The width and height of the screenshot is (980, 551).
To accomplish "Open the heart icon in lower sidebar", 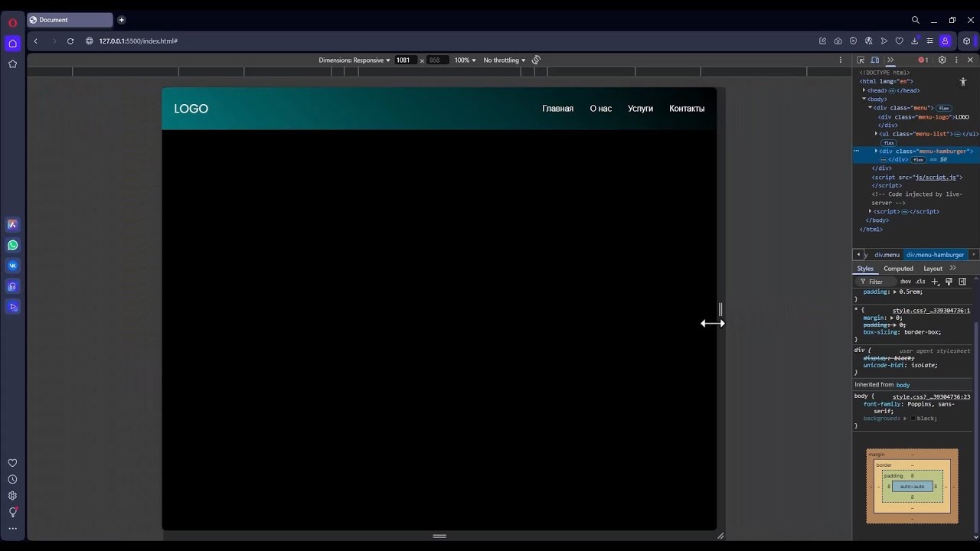I will click(x=12, y=463).
